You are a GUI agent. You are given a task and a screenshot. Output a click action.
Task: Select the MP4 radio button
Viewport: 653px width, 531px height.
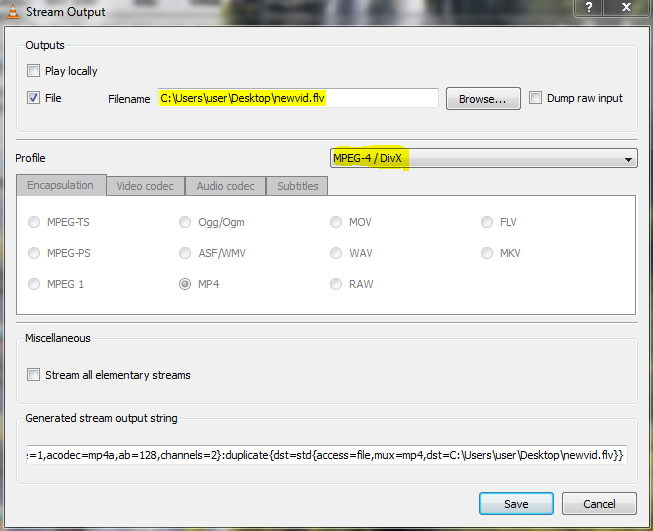click(x=185, y=284)
